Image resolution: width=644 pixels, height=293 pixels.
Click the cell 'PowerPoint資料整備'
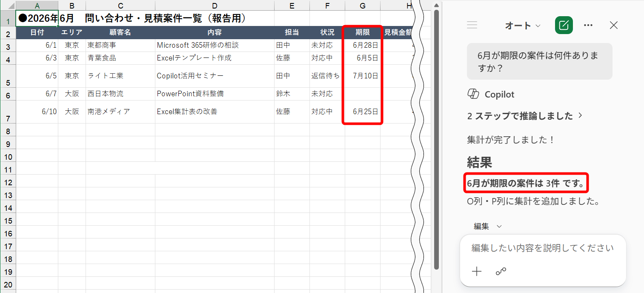click(x=215, y=94)
